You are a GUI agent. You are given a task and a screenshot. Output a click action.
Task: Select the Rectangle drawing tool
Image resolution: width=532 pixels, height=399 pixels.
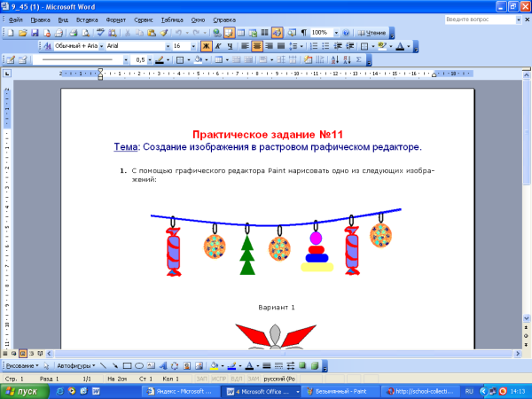point(127,365)
